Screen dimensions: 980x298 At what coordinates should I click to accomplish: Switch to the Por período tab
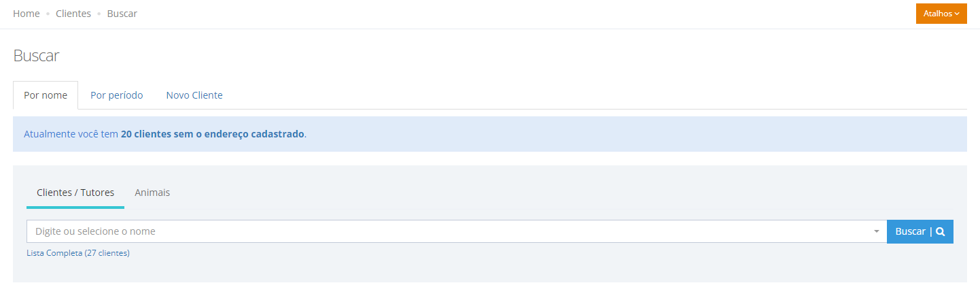click(117, 95)
